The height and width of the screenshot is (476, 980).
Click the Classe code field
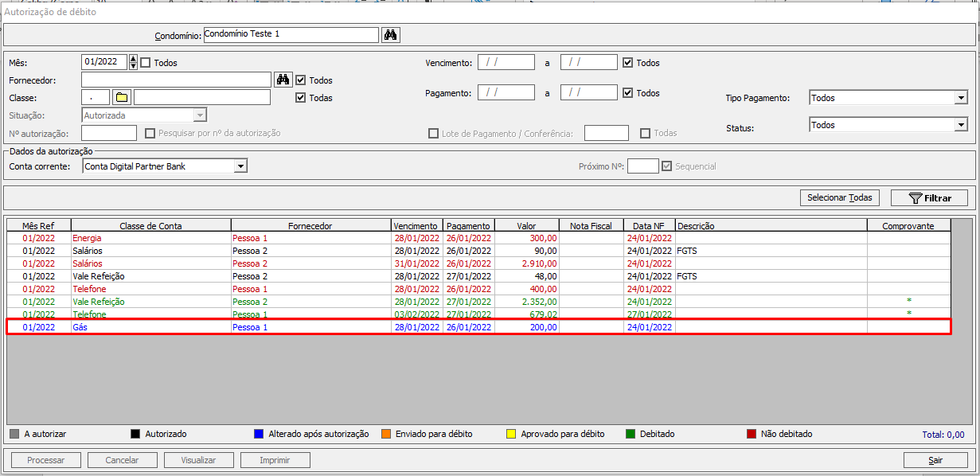[x=96, y=97]
